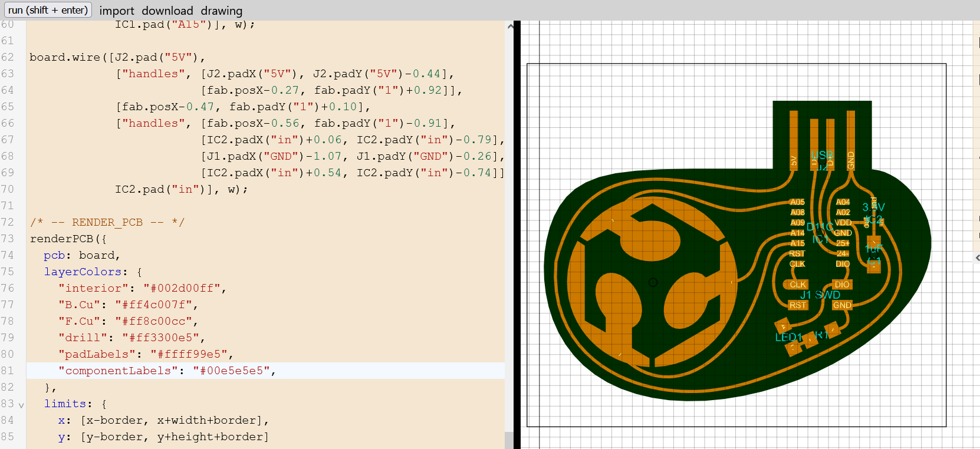This screenshot has width=980, height=449.
Task: Click line number 72 in gutter
Action: click(7, 222)
